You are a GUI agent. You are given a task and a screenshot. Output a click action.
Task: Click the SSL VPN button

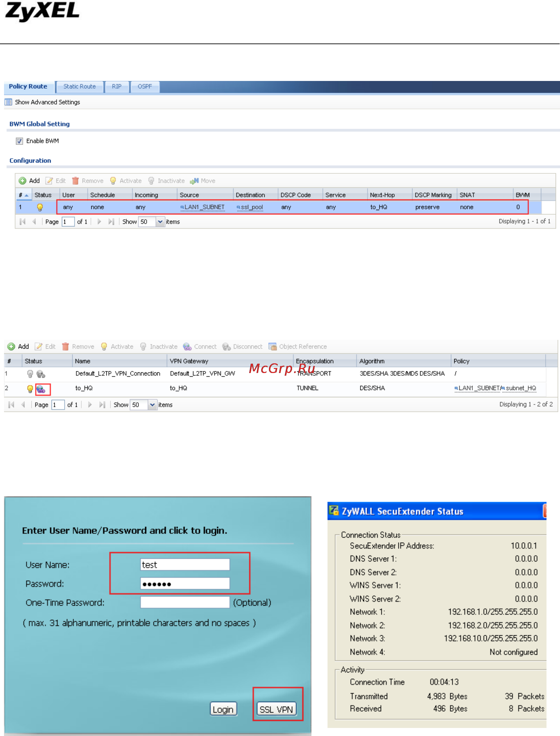pyautogui.click(x=276, y=709)
